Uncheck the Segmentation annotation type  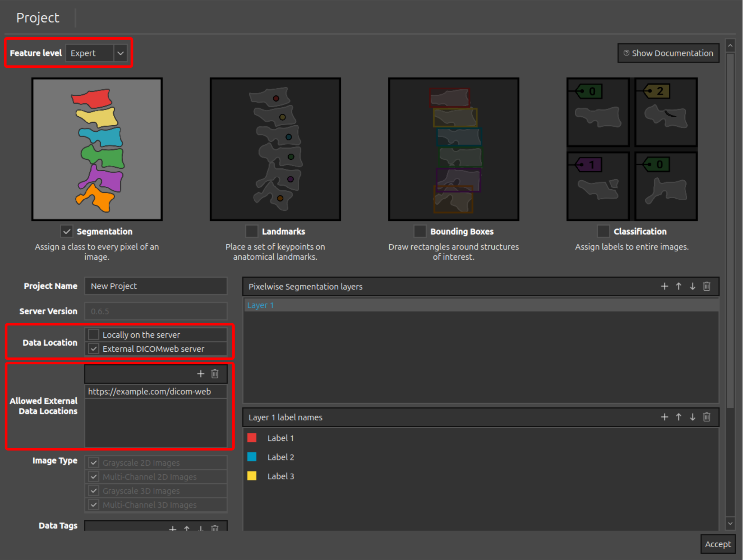point(67,231)
